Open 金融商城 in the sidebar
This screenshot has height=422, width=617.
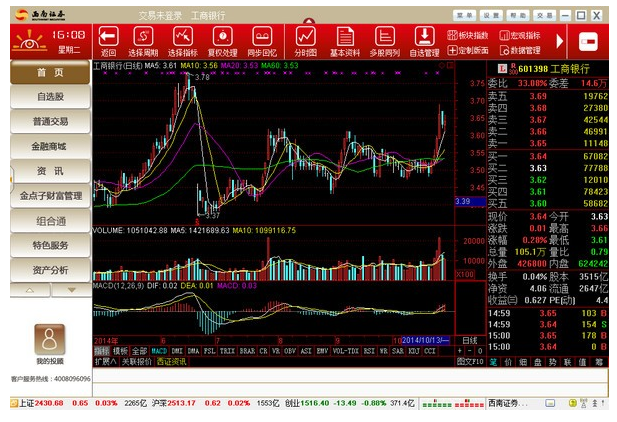click(50, 146)
